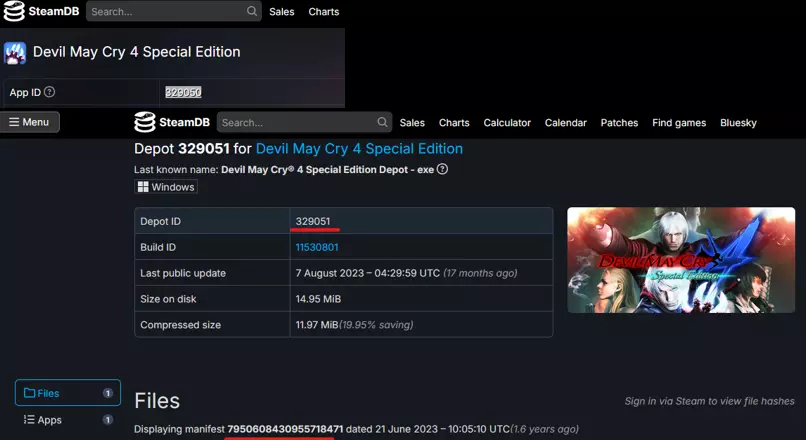Click the main navbar search magnifier icon
The height and width of the screenshot is (440, 806).
[382, 122]
